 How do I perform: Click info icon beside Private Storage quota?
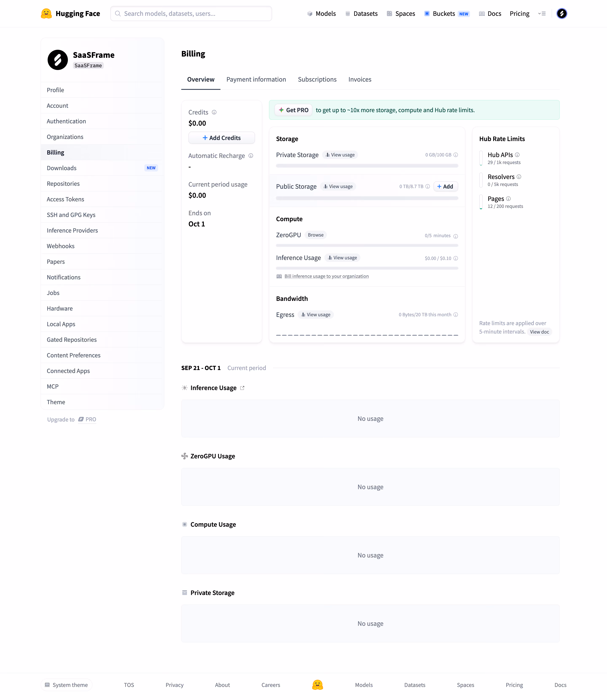coord(456,155)
